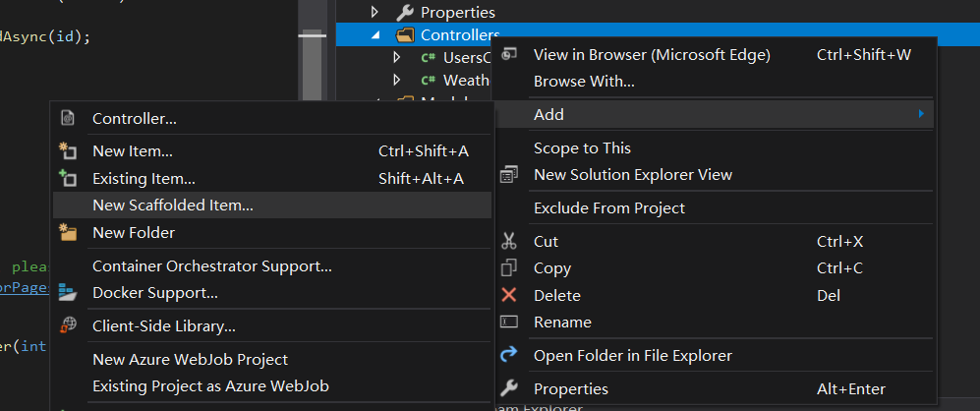Select Scope to This

click(715, 148)
